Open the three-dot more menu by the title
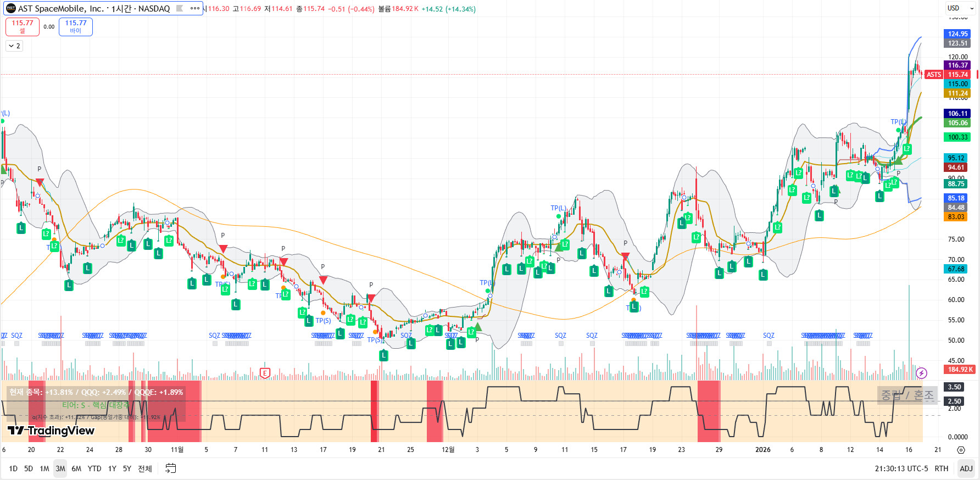The image size is (980, 480). (195, 9)
